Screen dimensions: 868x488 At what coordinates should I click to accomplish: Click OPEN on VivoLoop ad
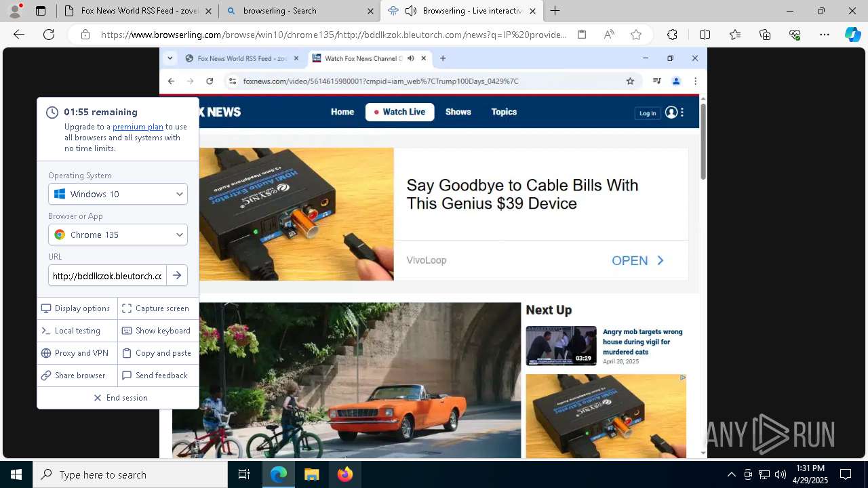click(x=638, y=260)
